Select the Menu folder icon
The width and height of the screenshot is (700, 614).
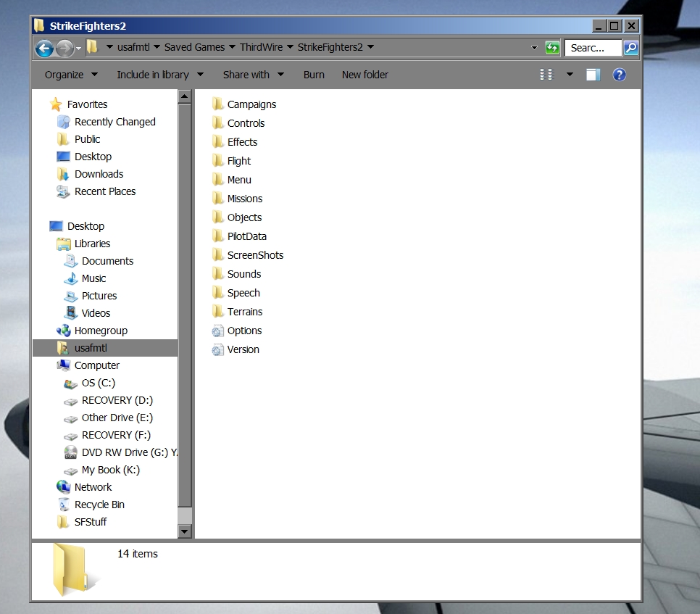[x=217, y=180]
